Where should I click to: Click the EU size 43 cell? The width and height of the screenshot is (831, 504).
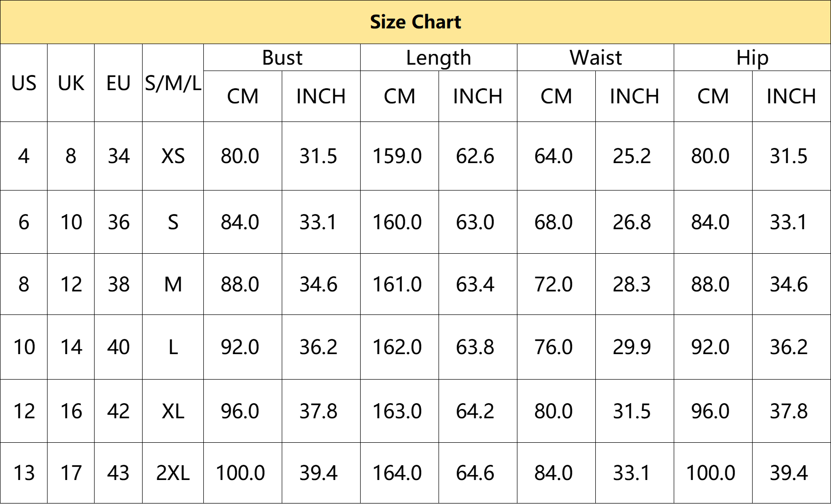click(119, 473)
